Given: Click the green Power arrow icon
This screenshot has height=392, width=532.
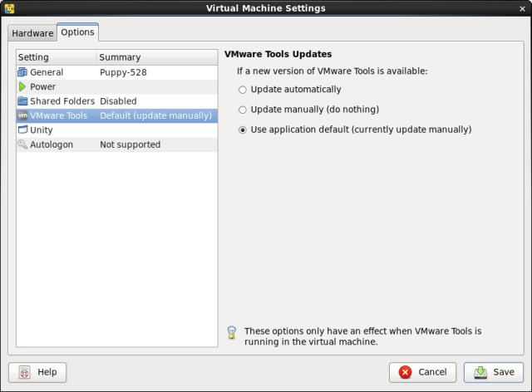Looking at the screenshot, I should point(22,87).
